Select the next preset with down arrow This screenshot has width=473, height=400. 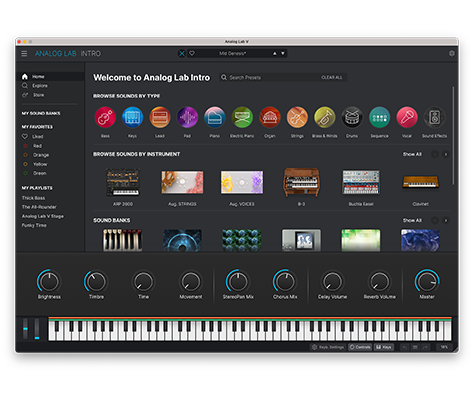coord(283,53)
